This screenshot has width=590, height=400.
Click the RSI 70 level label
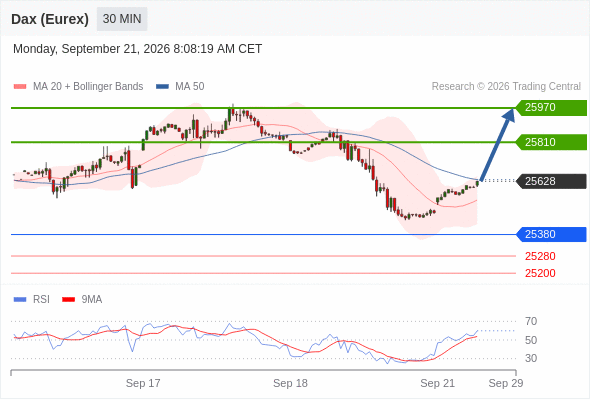click(531, 321)
